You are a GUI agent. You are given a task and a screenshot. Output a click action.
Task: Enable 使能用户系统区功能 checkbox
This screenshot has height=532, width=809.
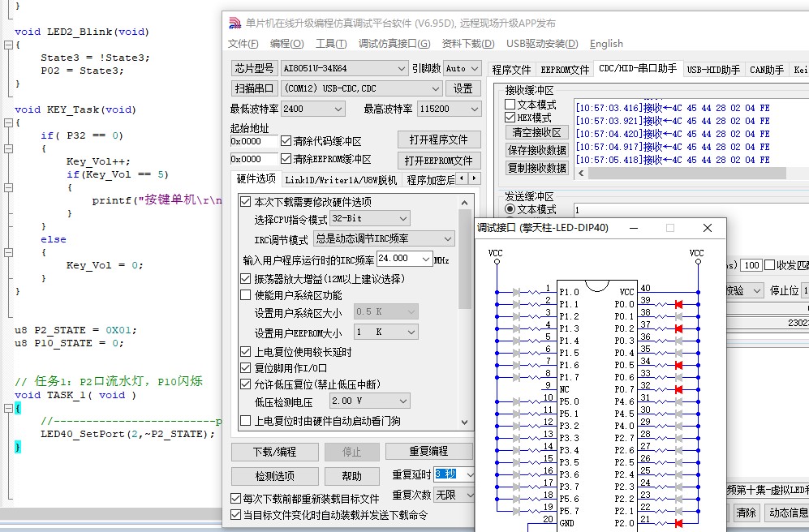(x=246, y=295)
